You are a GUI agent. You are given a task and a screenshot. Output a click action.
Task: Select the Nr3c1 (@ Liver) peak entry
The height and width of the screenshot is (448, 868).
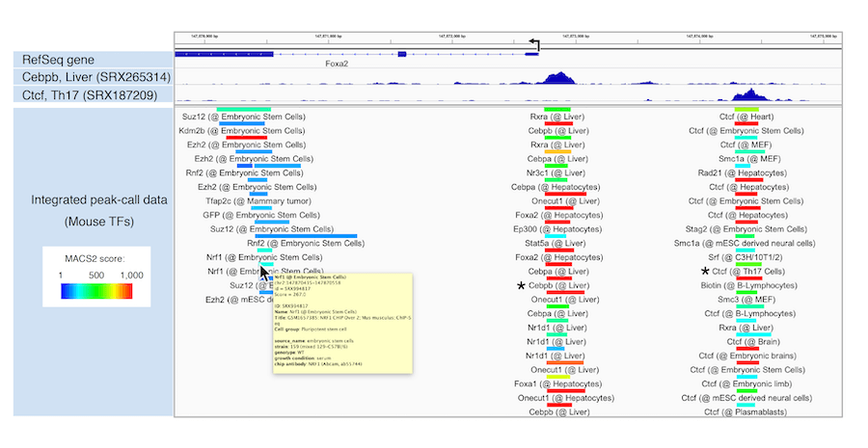coord(565,172)
